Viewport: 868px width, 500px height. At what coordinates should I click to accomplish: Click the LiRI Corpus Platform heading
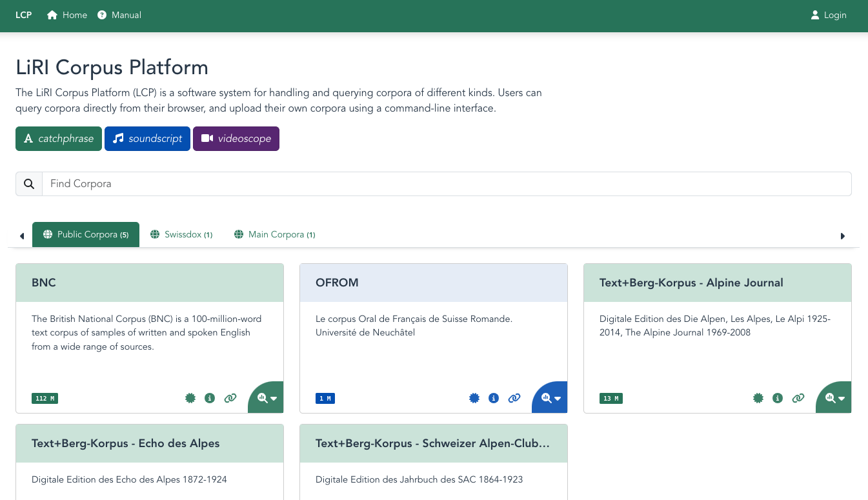pos(112,68)
